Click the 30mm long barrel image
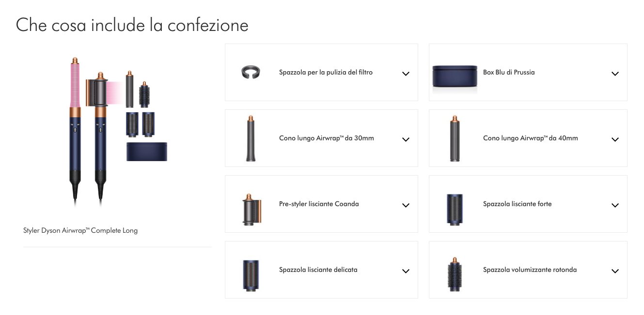The image size is (644, 315). pyautogui.click(x=251, y=138)
